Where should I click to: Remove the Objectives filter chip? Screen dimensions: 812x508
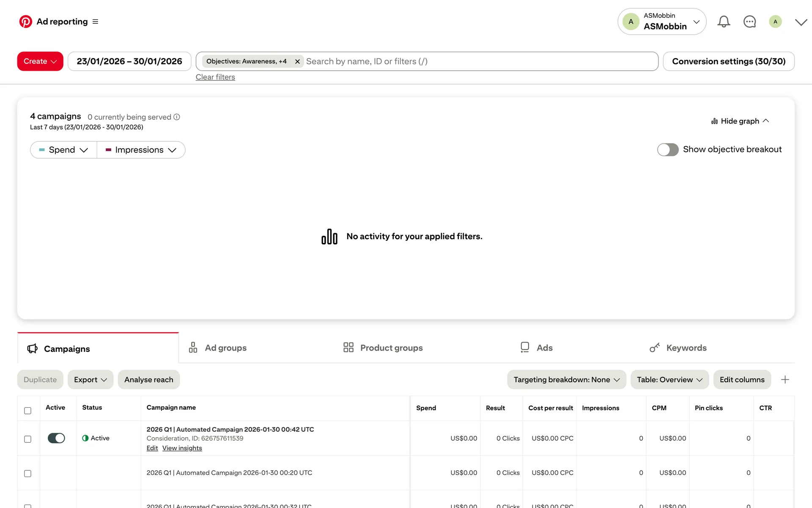coord(297,62)
